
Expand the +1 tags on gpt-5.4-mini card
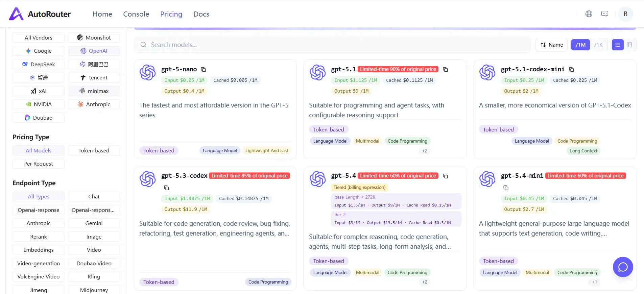[594, 282]
